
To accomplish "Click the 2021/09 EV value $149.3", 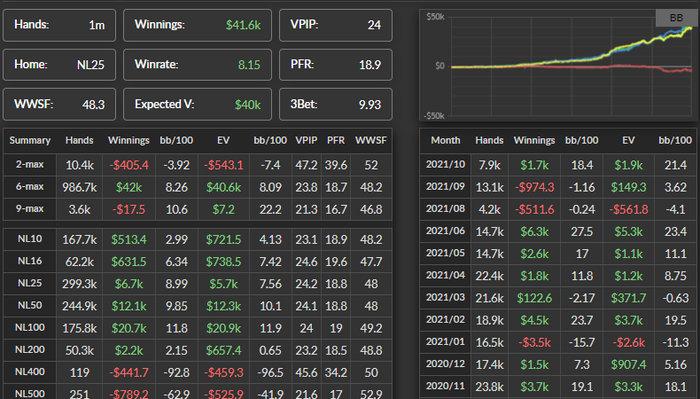I will click(628, 187).
